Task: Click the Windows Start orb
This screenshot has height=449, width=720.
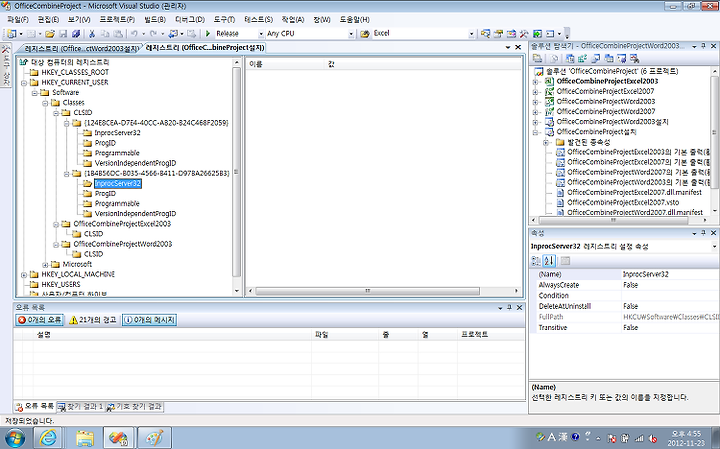Action: pyautogui.click(x=14, y=438)
